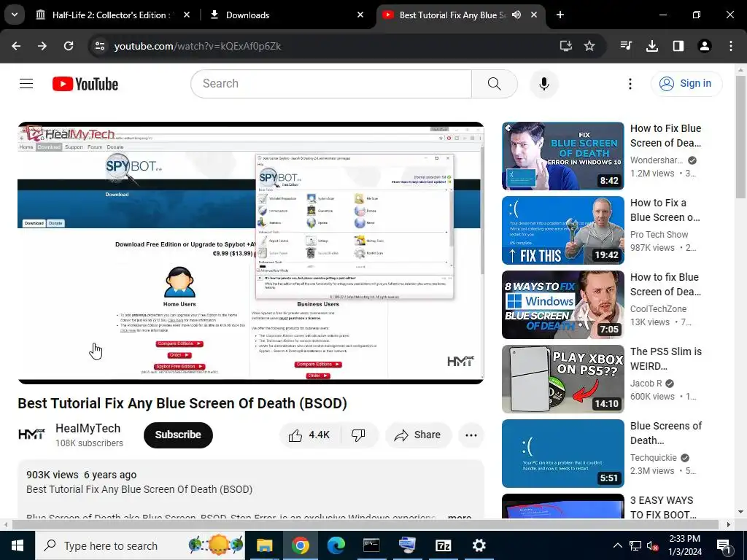
Task: Open more actions menu beside Share
Action: [x=471, y=435]
